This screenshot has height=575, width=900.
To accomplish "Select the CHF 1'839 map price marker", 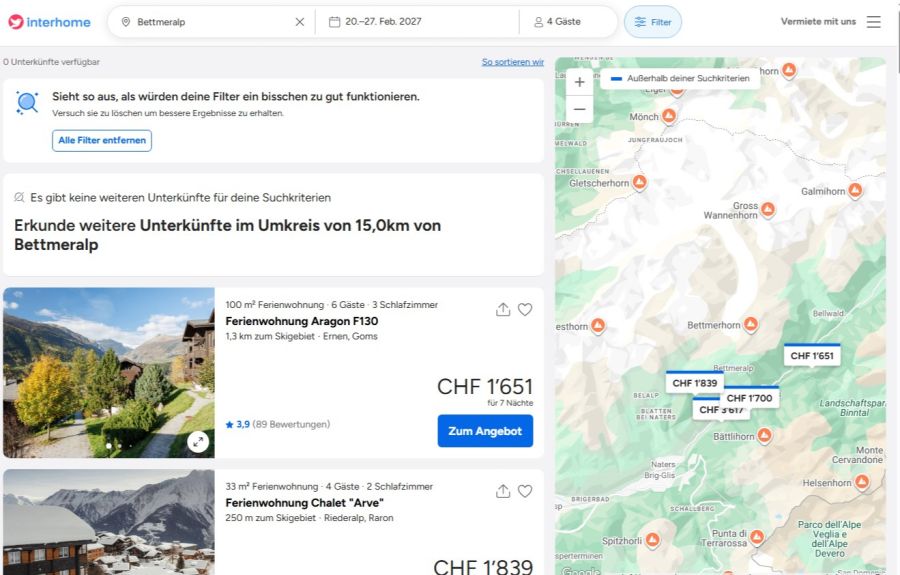I will pyautogui.click(x=695, y=383).
